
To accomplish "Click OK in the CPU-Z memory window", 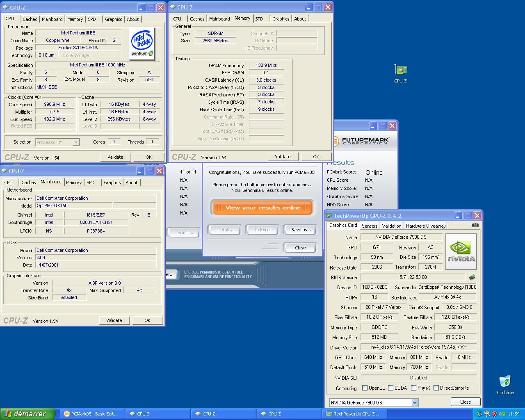I will pyautogui.click(x=316, y=157).
